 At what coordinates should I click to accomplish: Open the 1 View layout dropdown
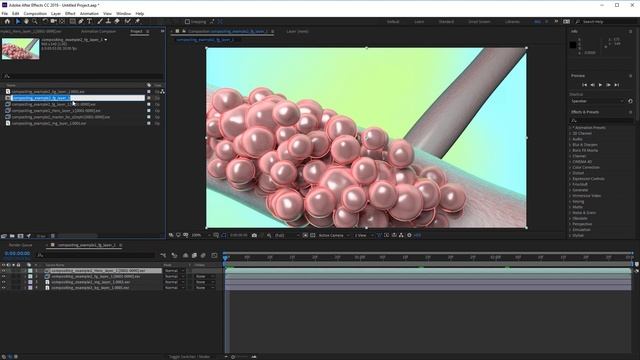363,236
